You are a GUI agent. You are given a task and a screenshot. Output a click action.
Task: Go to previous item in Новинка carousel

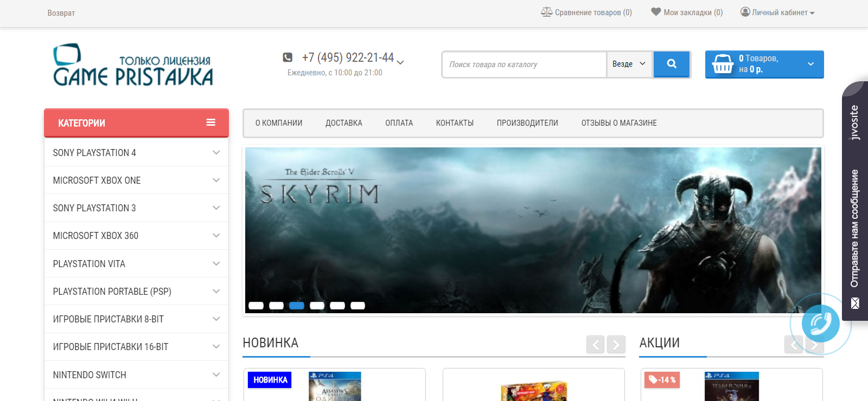pos(595,344)
